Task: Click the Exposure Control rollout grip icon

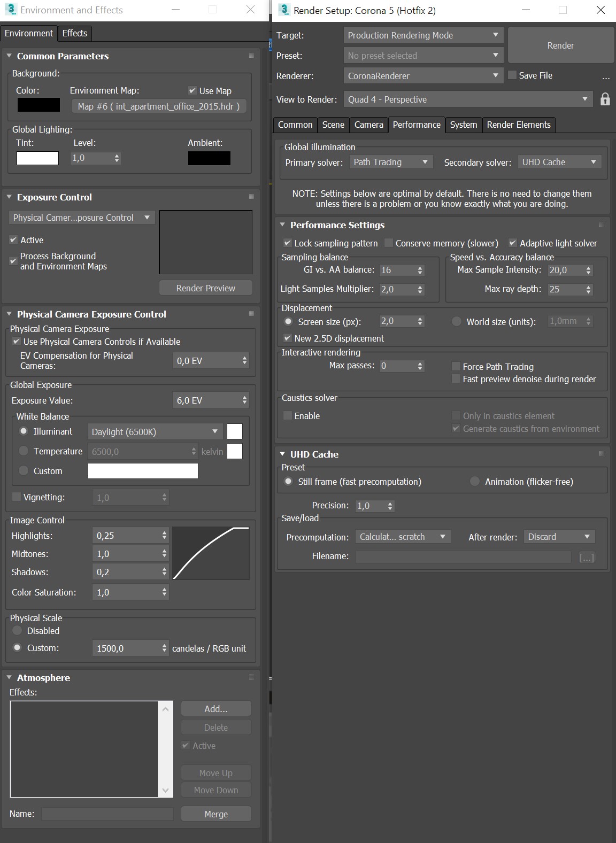Action: point(251,197)
